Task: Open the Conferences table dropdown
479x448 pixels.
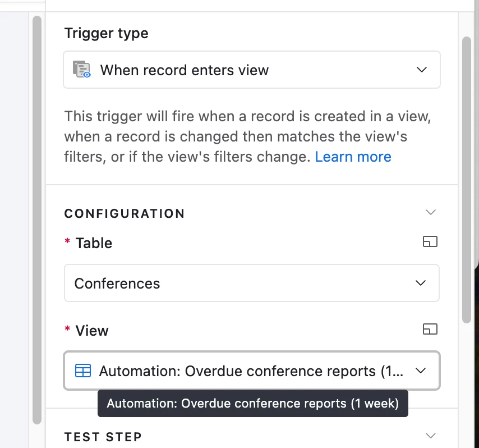Action: pyautogui.click(x=252, y=283)
